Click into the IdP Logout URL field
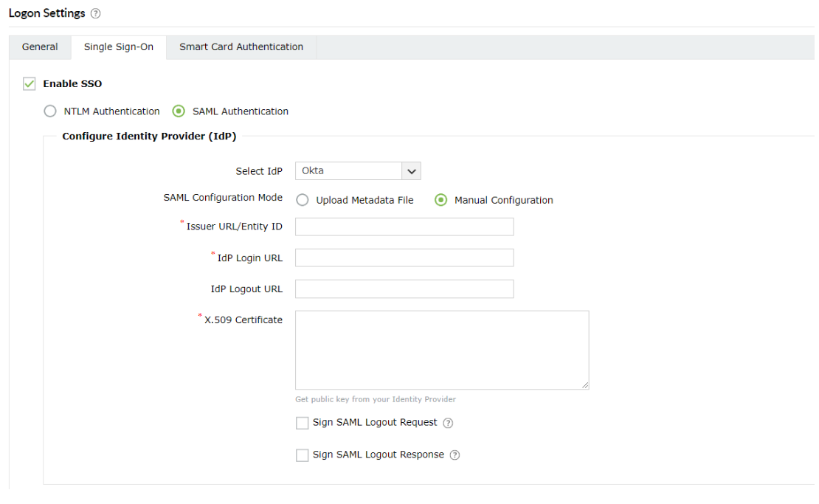Screen dimensions: 819x504 404,289
